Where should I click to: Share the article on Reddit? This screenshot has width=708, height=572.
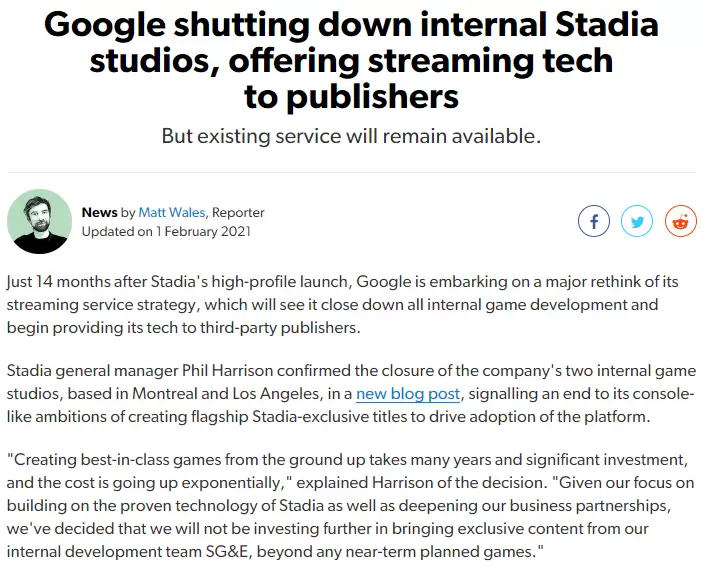tap(680, 221)
